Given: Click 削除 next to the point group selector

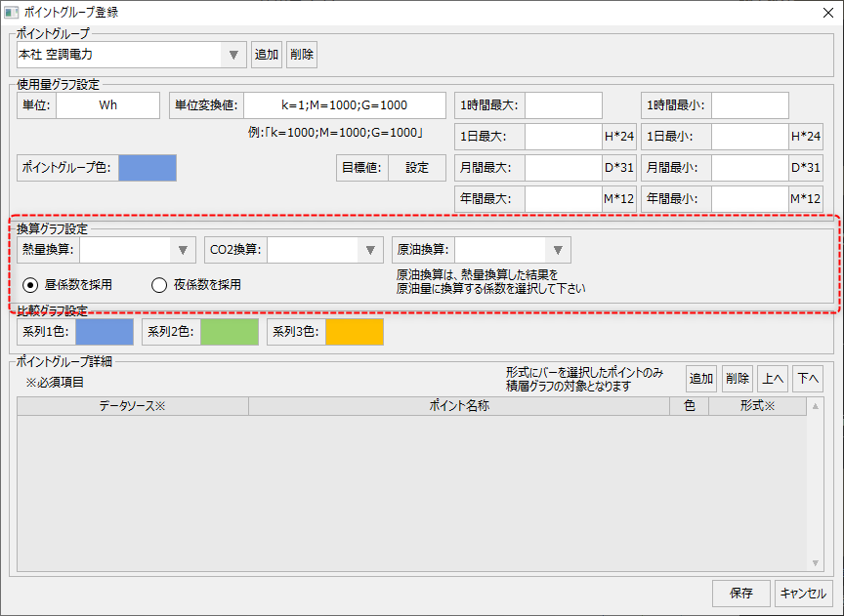Looking at the screenshot, I should (x=301, y=54).
